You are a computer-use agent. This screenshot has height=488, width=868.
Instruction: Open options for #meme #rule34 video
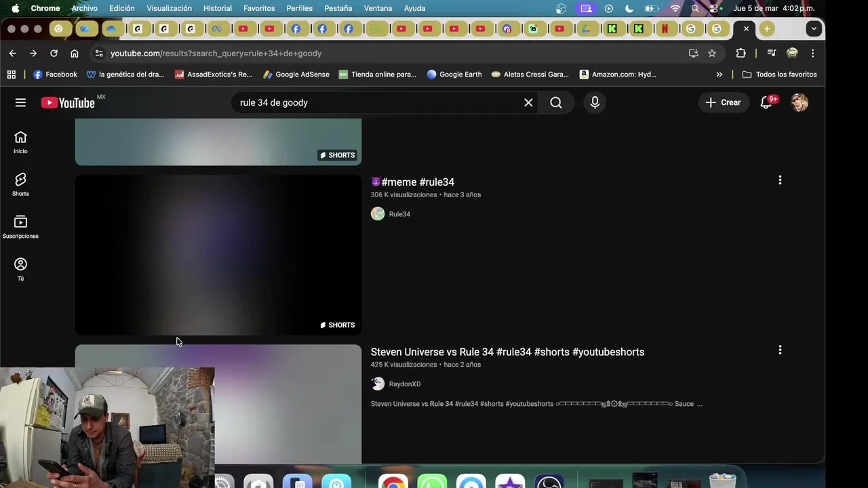click(x=780, y=180)
